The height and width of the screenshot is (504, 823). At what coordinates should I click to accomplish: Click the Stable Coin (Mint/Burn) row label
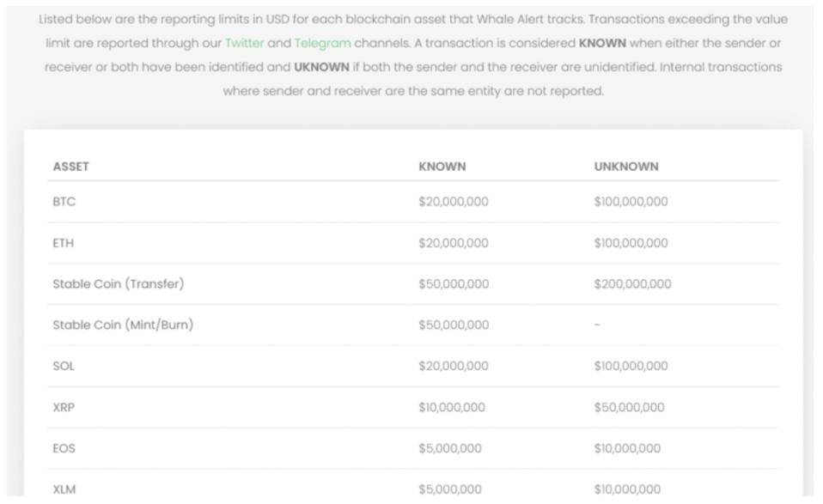pyautogui.click(x=123, y=325)
